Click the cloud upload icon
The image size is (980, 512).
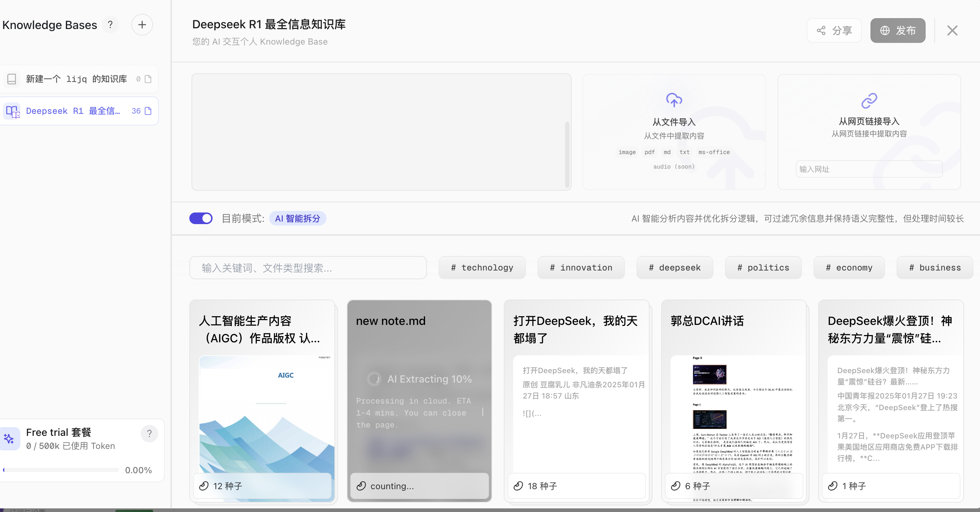(x=674, y=100)
